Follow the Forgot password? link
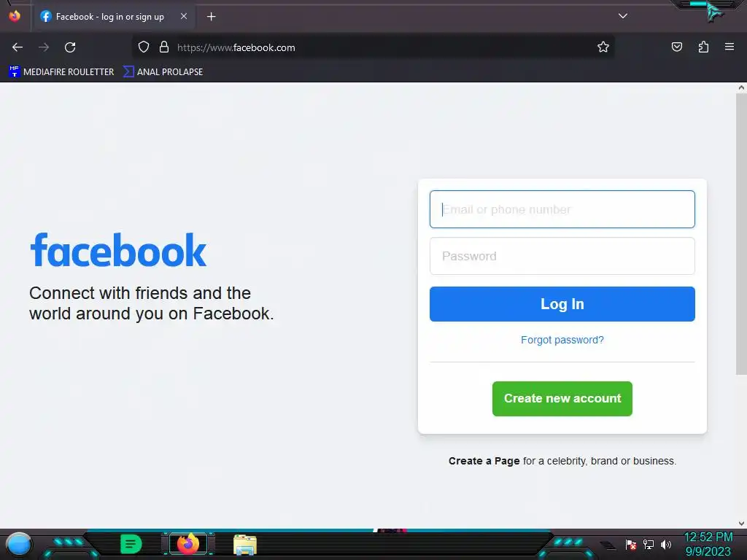 562,340
